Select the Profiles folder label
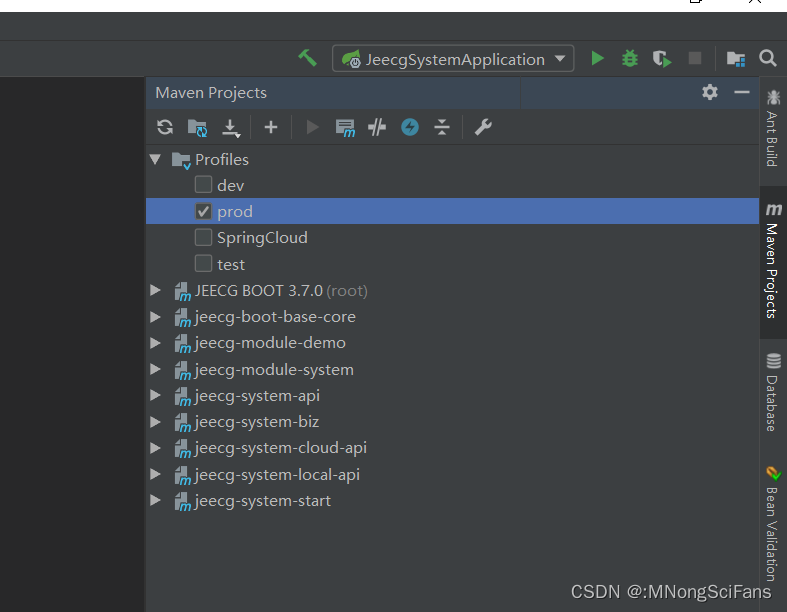Viewport: 787px width, 612px height. (221, 160)
